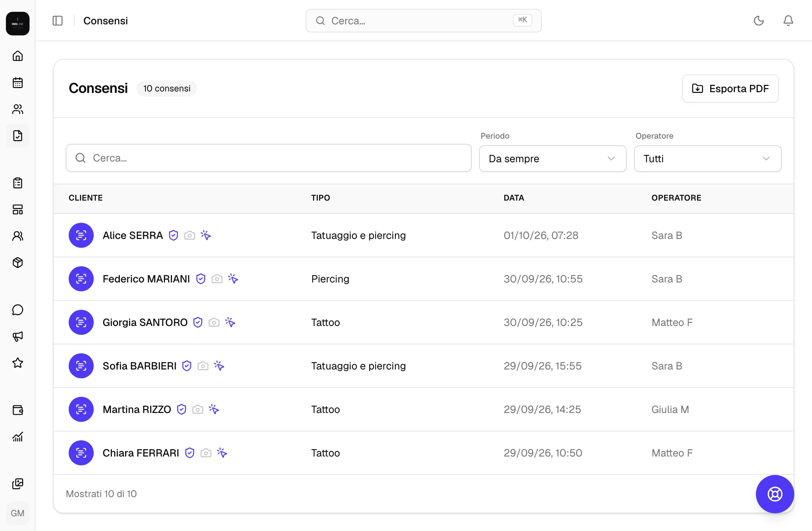Open Alice SERRA consent row

pos(424,235)
